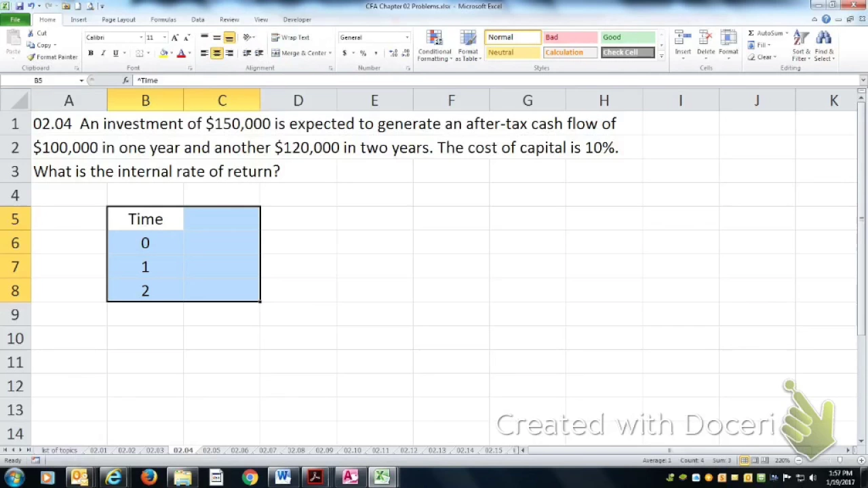Toggle Top Align vertical alignment
This screenshot has height=488, width=868.
coord(204,37)
